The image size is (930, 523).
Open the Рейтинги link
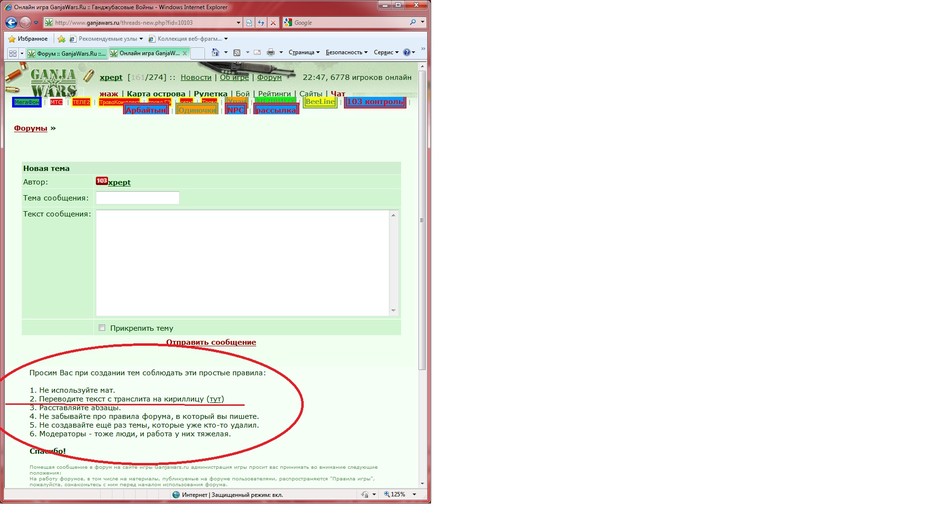[x=275, y=94]
